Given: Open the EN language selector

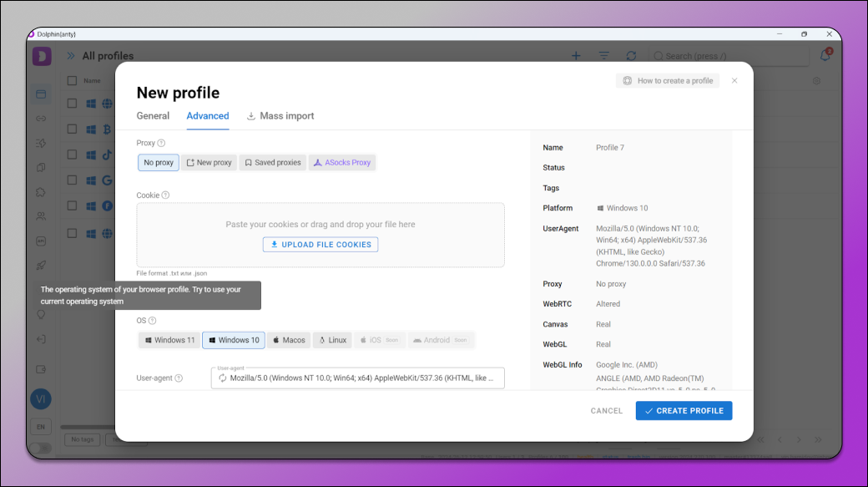Looking at the screenshot, I should (41, 427).
